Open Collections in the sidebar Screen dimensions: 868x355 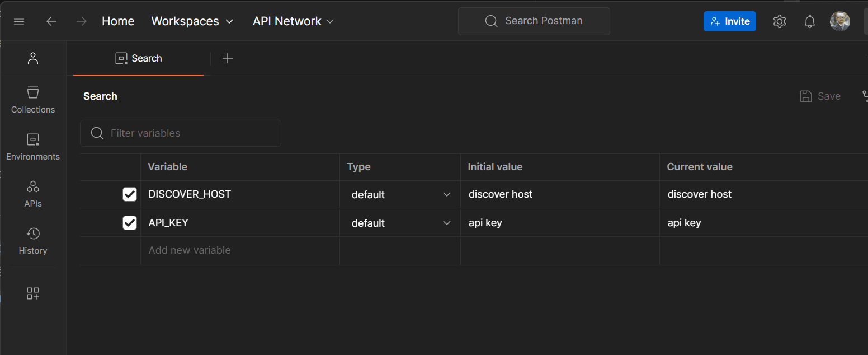(33, 100)
